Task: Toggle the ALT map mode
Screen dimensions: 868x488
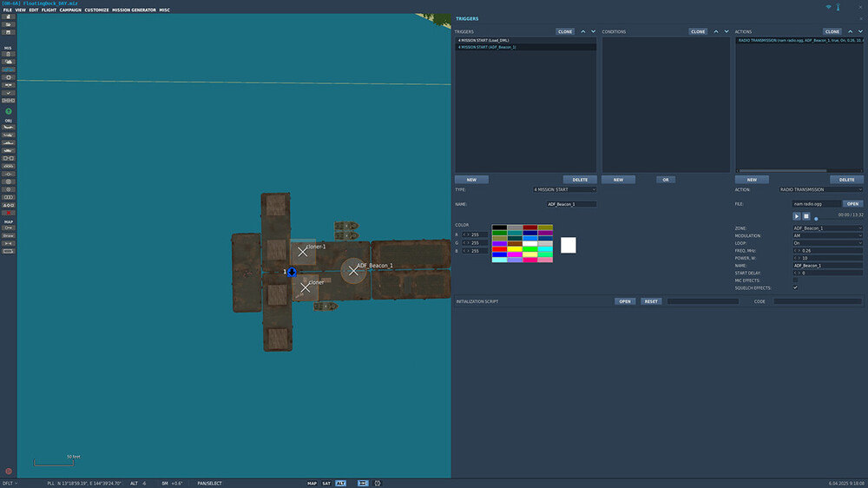Action: [x=340, y=484]
